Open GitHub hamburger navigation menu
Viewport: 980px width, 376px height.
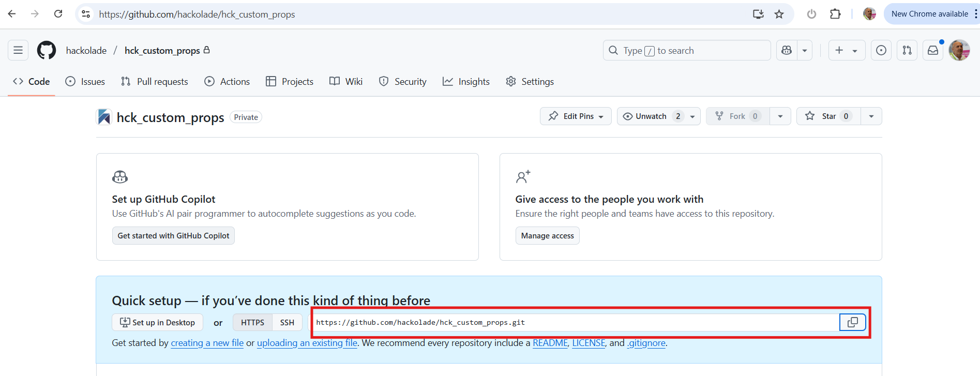pyautogui.click(x=18, y=50)
